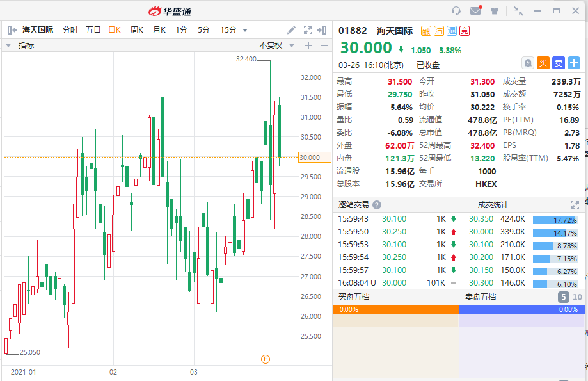
Task: Switch to 分时 intraday chart
Action: (x=70, y=30)
